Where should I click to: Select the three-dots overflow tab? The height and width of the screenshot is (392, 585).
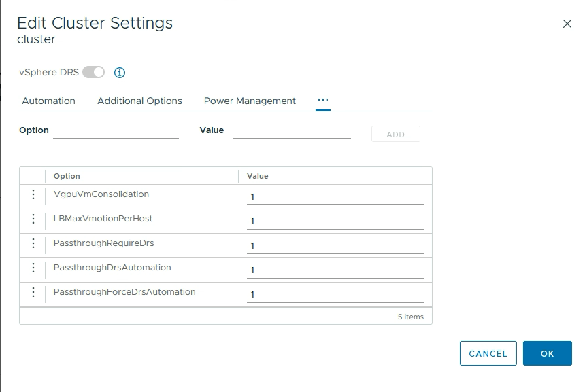(x=323, y=100)
